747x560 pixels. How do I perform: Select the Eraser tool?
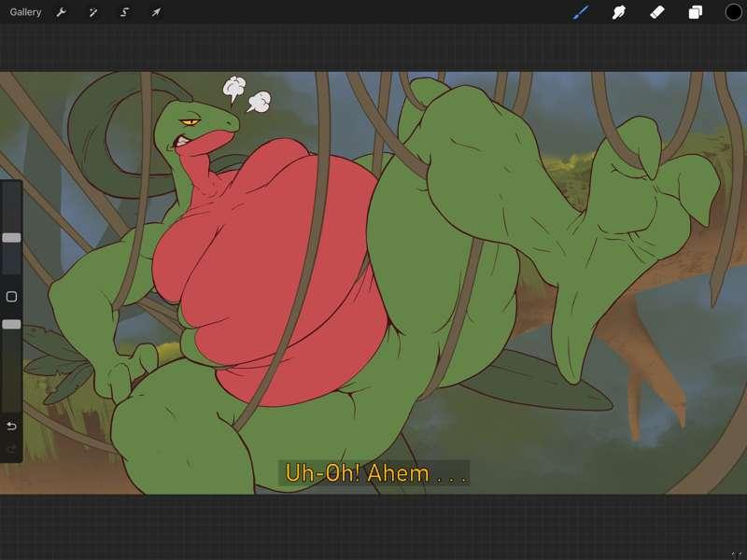click(657, 12)
